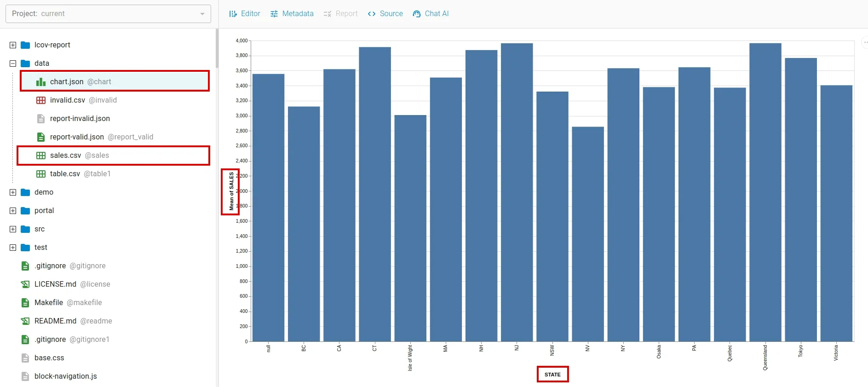Image resolution: width=868 pixels, height=387 pixels.
Task: Click the STATE axis title
Action: click(x=552, y=375)
